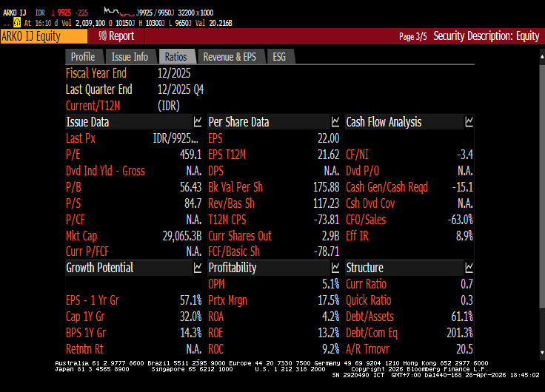Select the Mkt Cap field label

coord(82,236)
